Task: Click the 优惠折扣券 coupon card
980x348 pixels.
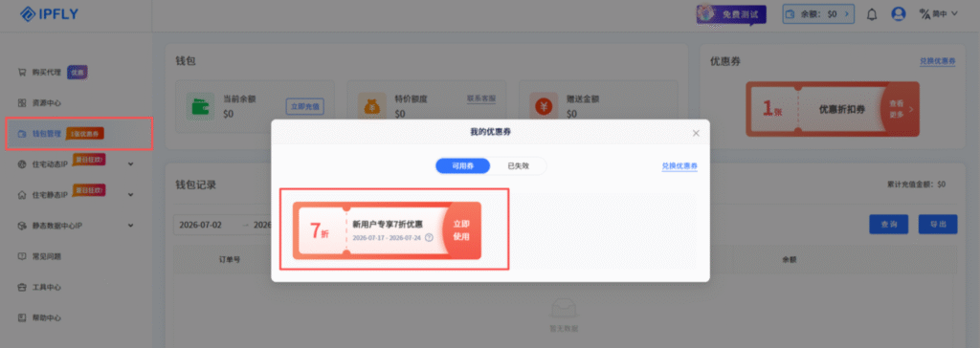Action: pyautogui.click(x=833, y=109)
